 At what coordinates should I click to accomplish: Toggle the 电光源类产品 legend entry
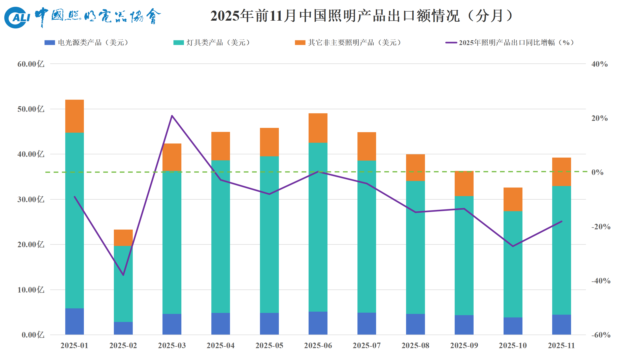click(93, 42)
